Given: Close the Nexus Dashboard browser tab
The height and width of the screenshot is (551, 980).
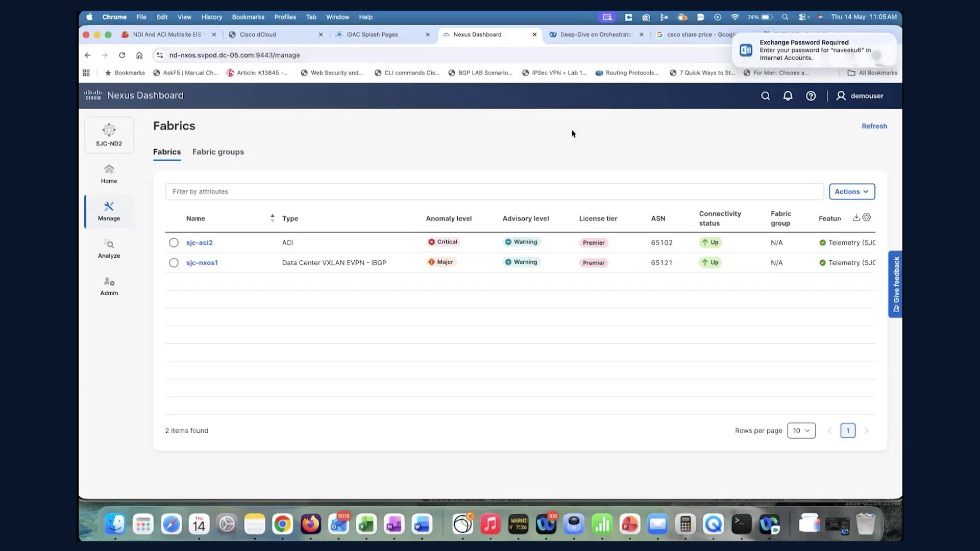Looking at the screenshot, I should coord(534,35).
